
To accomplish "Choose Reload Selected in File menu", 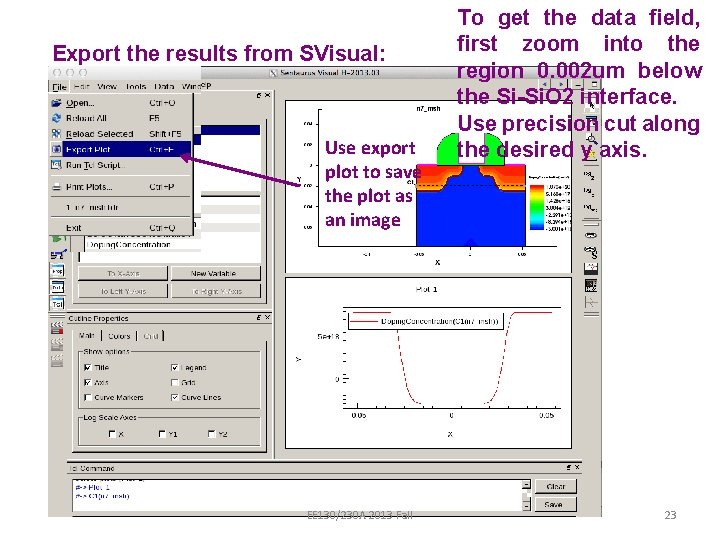I will tap(120, 134).
